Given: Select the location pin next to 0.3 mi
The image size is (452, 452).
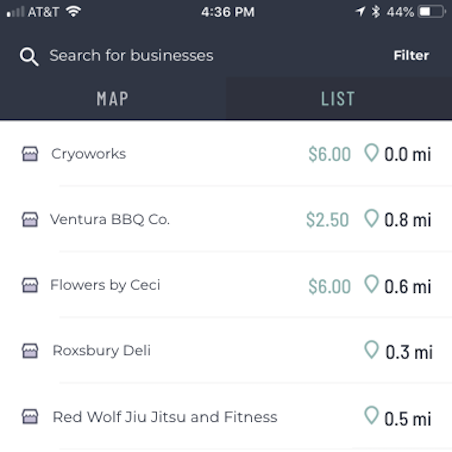Looking at the screenshot, I should pyautogui.click(x=371, y=350).
